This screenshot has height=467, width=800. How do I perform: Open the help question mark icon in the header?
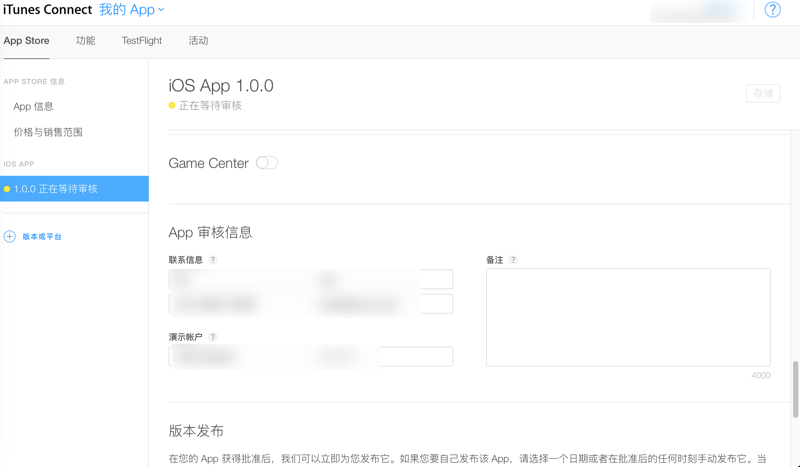772,10
